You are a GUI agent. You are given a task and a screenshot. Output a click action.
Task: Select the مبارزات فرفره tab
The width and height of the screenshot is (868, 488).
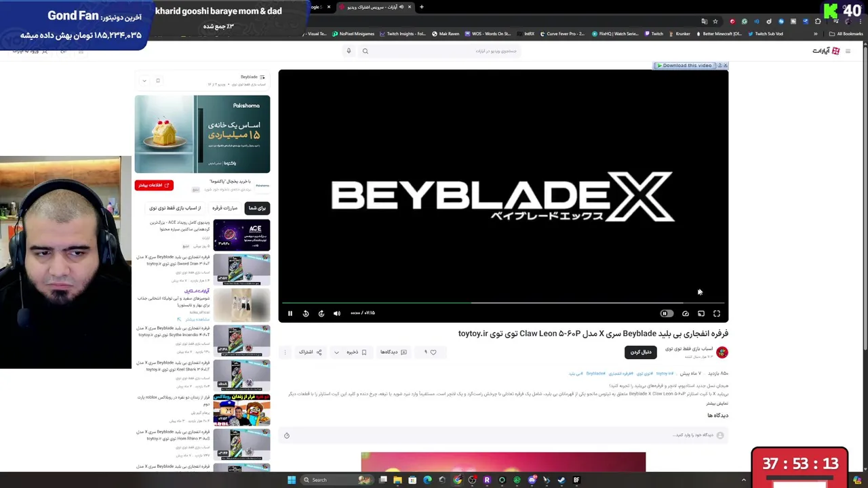coord(225,208)
